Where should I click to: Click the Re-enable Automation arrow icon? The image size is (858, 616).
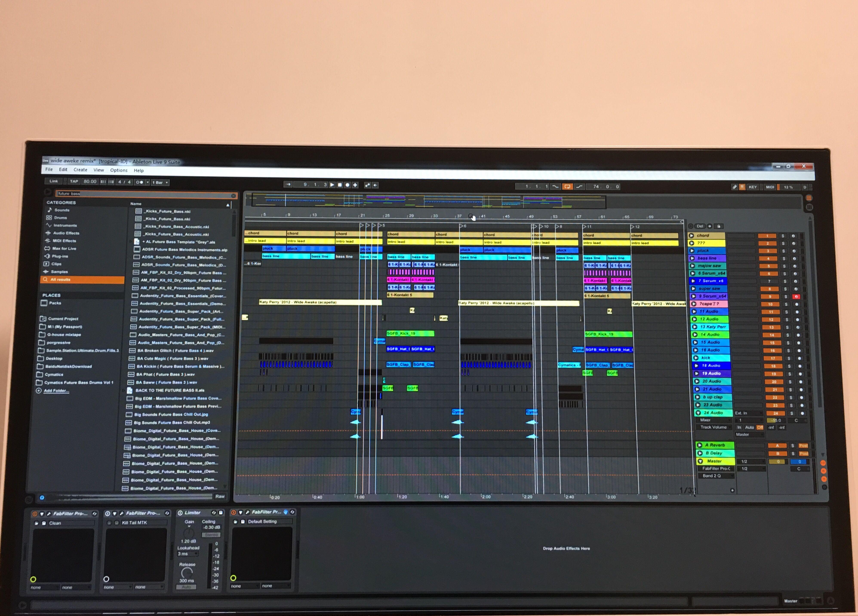click(375, 185)
